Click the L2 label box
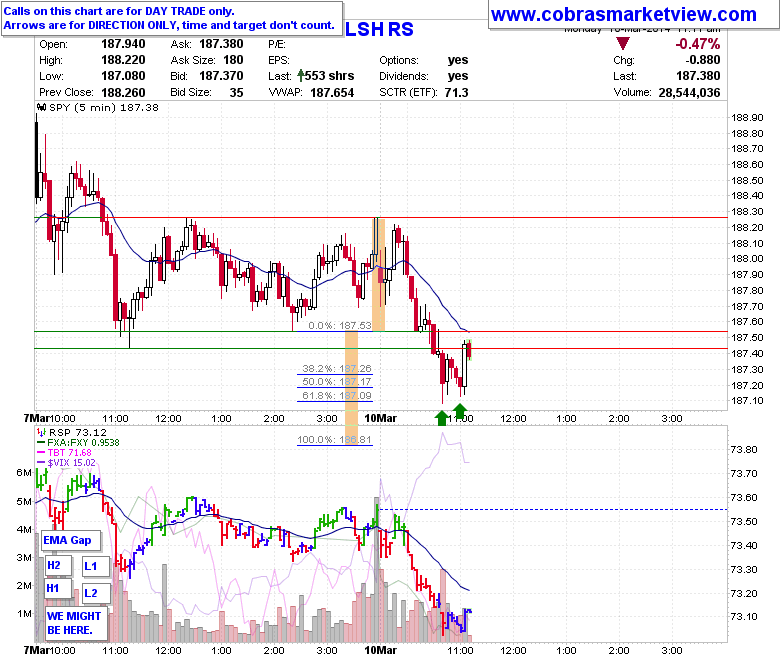The image size is (780, 659). [x=95, y=593]
